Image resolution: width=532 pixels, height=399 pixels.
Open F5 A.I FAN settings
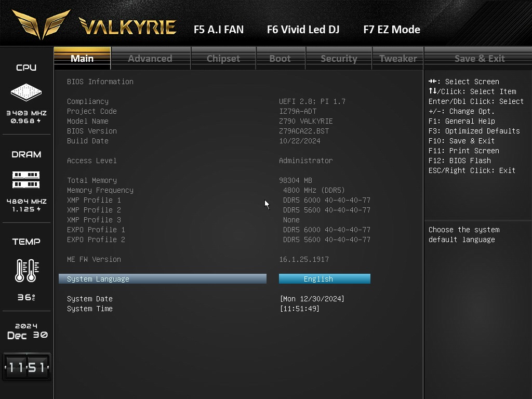(x=219, y=30)
